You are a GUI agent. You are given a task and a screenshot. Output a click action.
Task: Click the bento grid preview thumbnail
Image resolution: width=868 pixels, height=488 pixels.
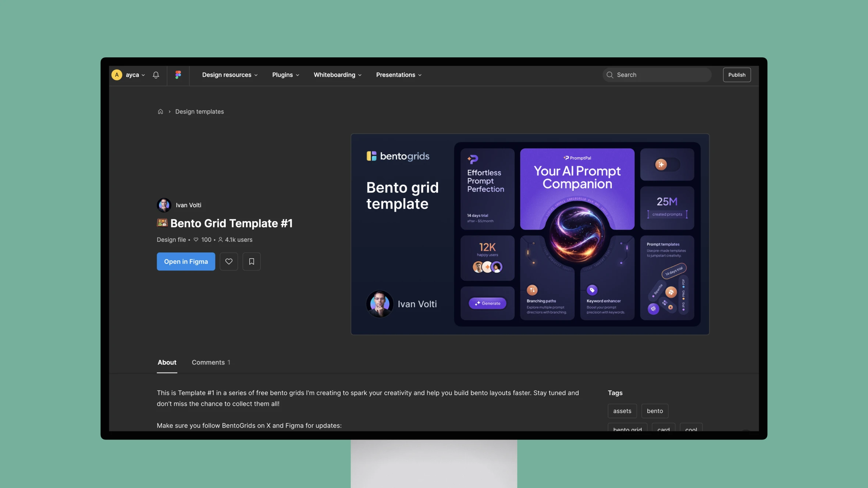pyautogui.click(x=530, y=234)
